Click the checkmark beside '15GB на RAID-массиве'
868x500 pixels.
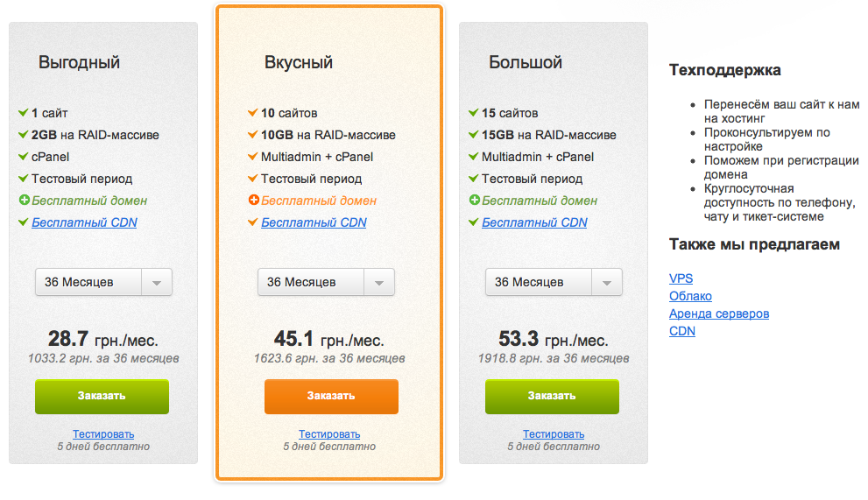[474, 135]
